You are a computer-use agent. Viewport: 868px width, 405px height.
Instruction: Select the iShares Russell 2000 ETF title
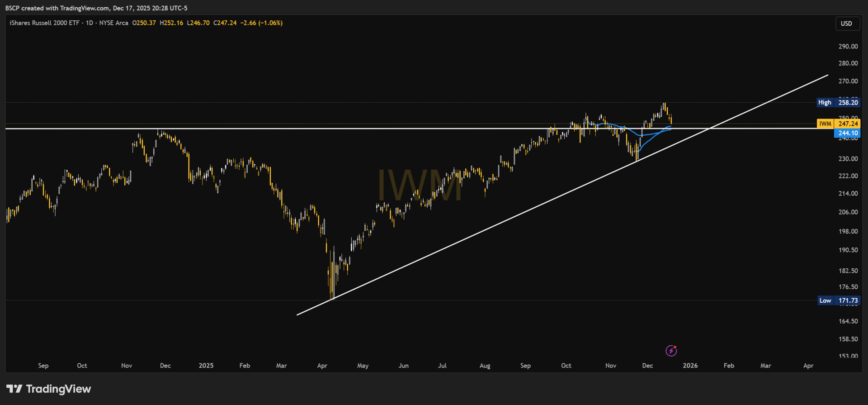pos(44,23)
